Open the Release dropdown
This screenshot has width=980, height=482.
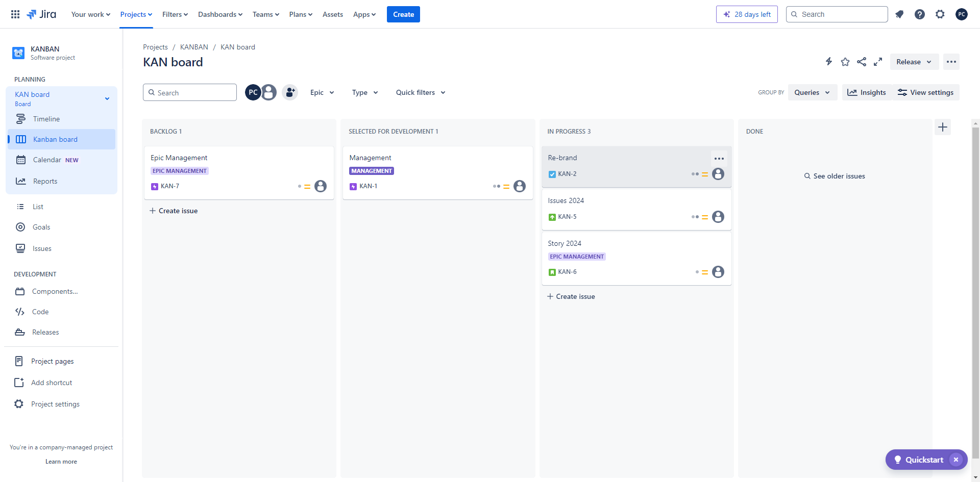pos(914,62)
